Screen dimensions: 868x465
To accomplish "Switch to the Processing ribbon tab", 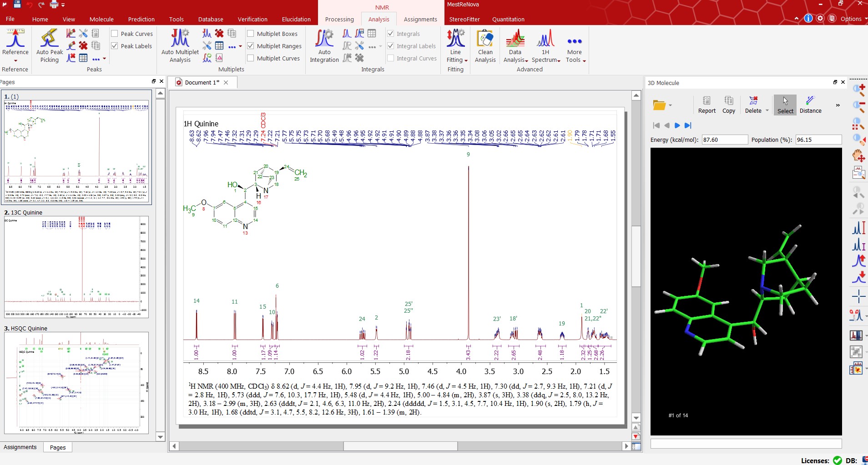I will tap(339, 19).
